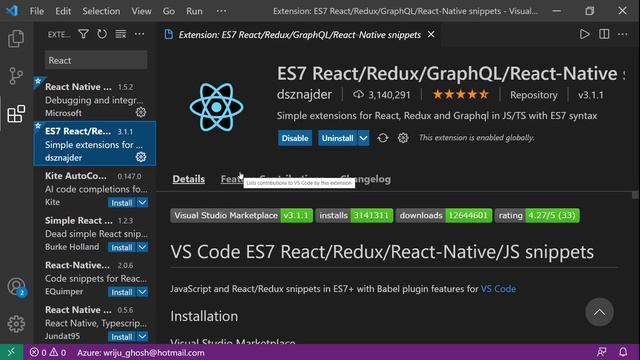Open the feedback icon in status bar
This screenshot has width=640, height=360.
point(602,352)
